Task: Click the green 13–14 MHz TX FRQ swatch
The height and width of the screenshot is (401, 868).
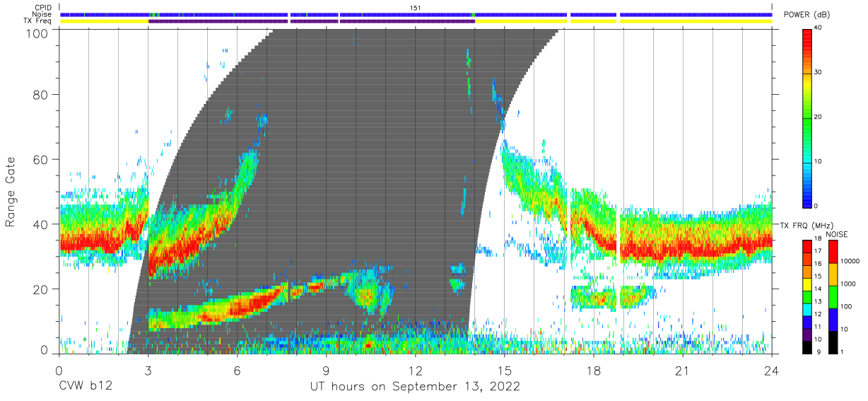Action: (807, 297)
